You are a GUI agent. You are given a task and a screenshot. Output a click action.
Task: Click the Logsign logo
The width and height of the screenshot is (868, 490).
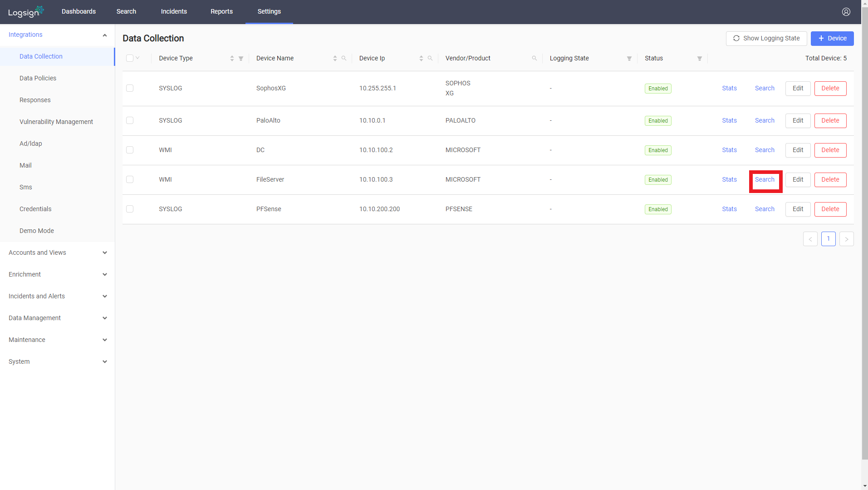coord(26,12)
